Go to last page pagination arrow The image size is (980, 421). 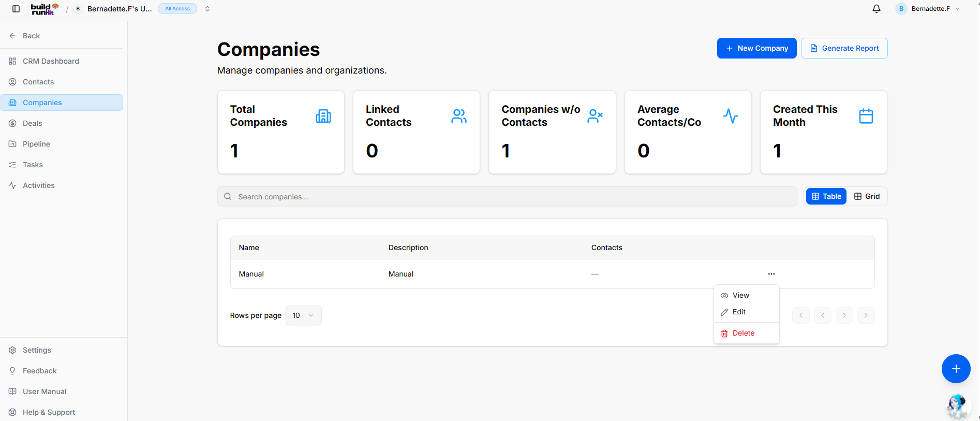click(866, 315)
